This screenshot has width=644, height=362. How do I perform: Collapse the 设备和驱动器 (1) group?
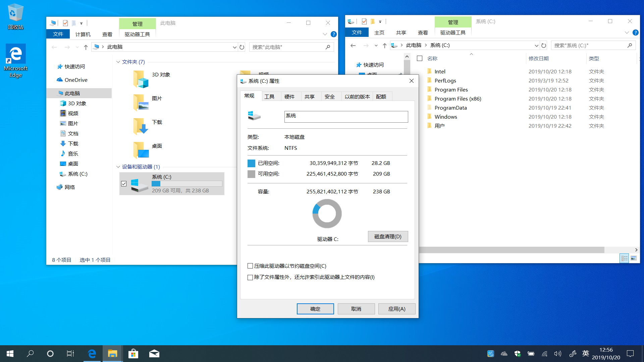click(118, 167)
